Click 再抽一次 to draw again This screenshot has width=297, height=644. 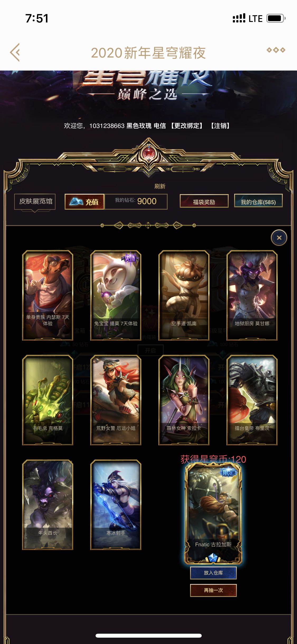click(213, 590)
